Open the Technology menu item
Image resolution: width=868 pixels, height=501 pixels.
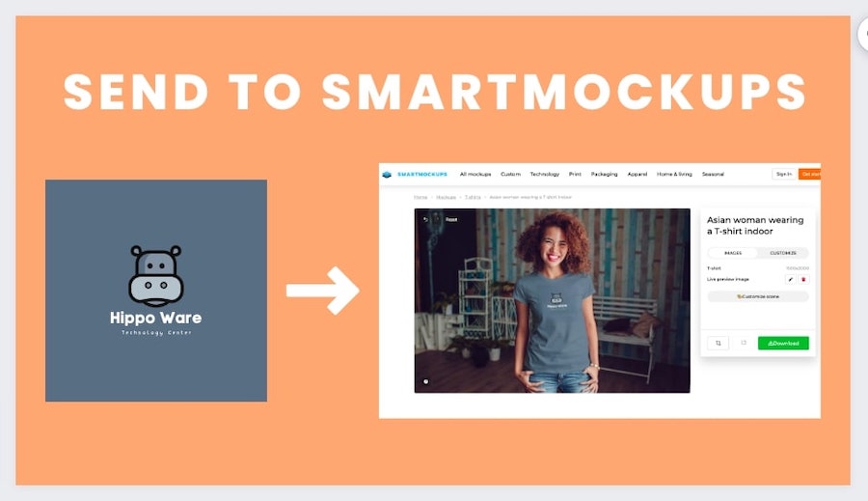click(x=545, y=174)
